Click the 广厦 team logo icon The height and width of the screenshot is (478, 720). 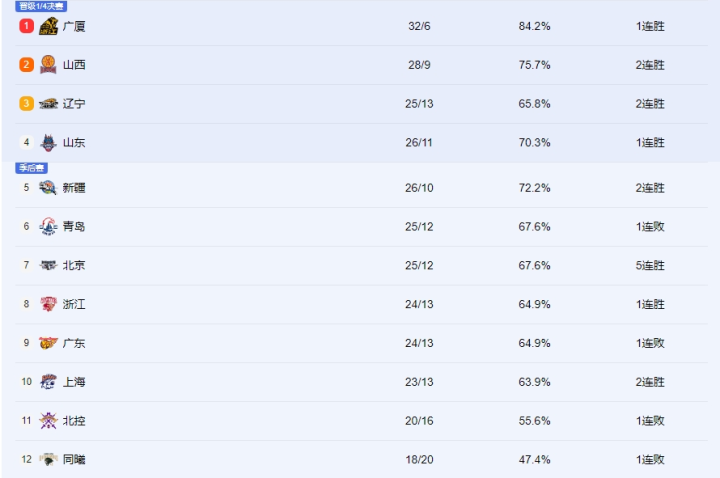[48, 26]
